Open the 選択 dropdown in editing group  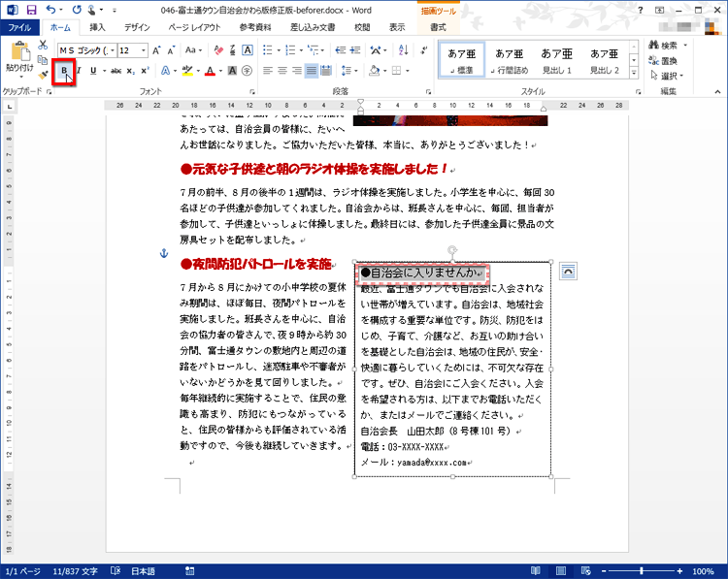pyautogui.click(x=668, y=76)
